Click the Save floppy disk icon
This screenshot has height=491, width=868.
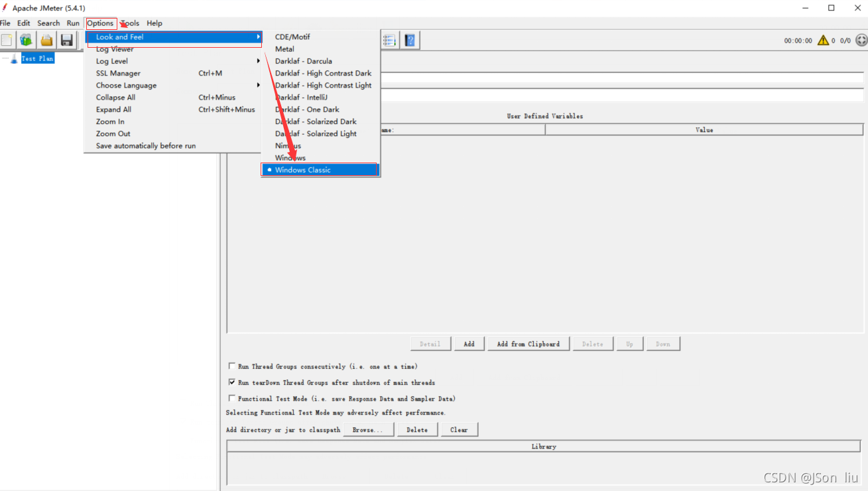67,40
